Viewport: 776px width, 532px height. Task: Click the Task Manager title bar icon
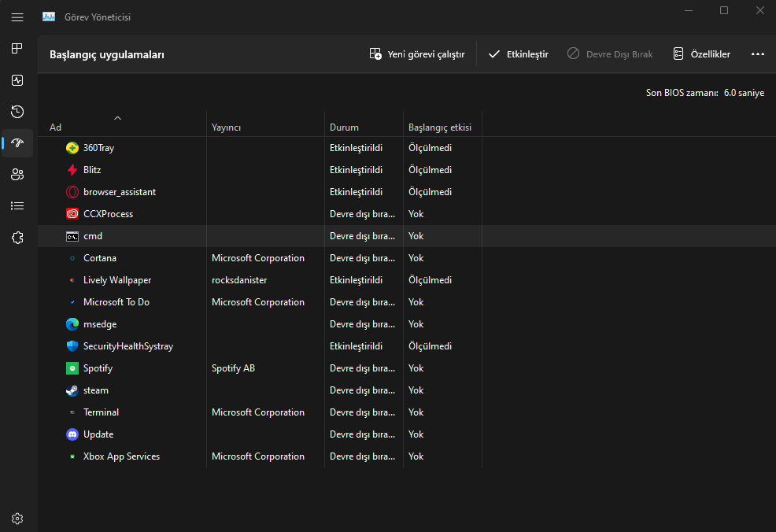49,17
